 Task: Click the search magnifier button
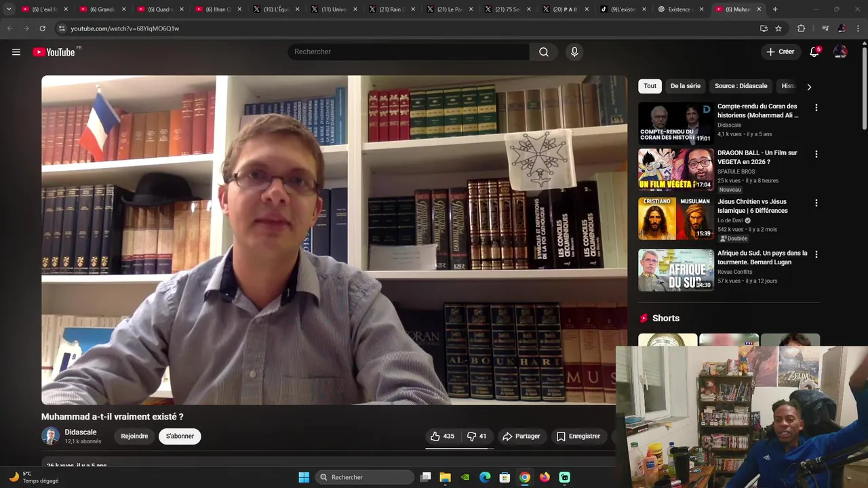pos(544,52)
